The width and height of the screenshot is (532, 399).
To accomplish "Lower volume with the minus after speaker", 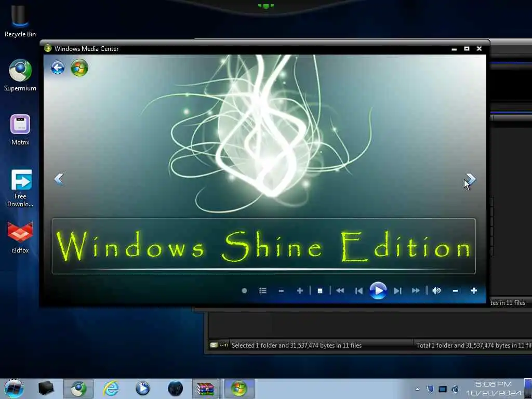I will click(x=455, y=291).
